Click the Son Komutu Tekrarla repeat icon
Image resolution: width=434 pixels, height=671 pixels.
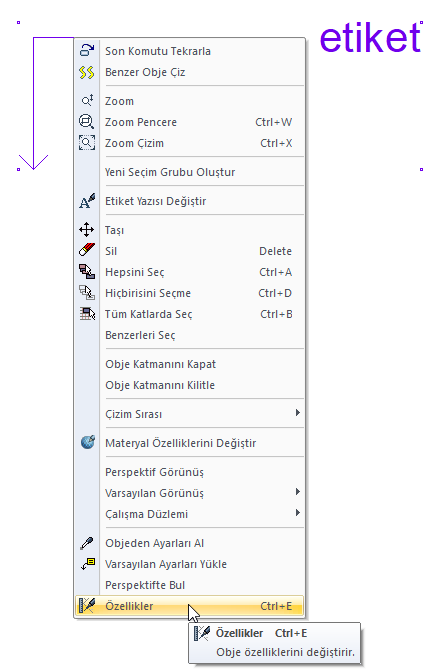click(x=87, y=50)
